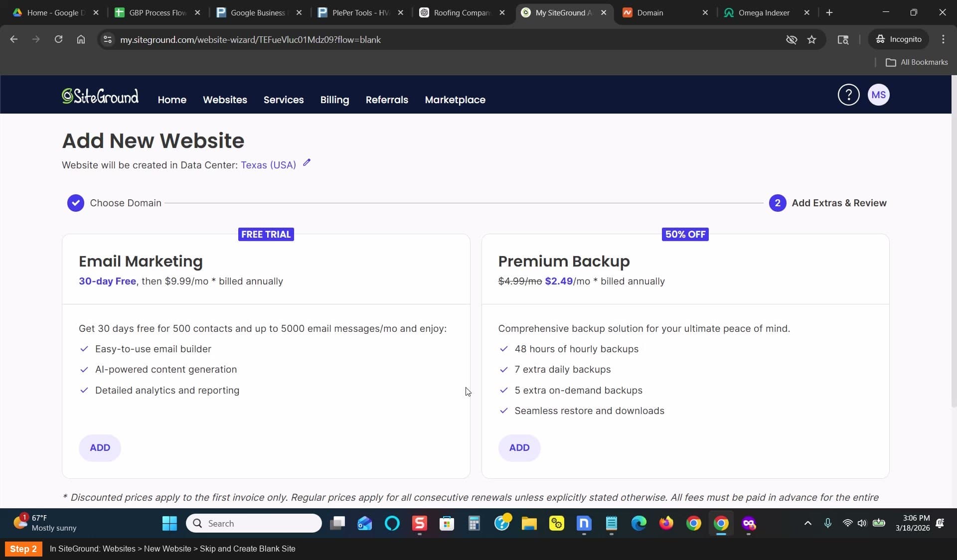957x560 pixels.
Task: Click the completed Choose Domain step checkmark
Action: (76, 203)
